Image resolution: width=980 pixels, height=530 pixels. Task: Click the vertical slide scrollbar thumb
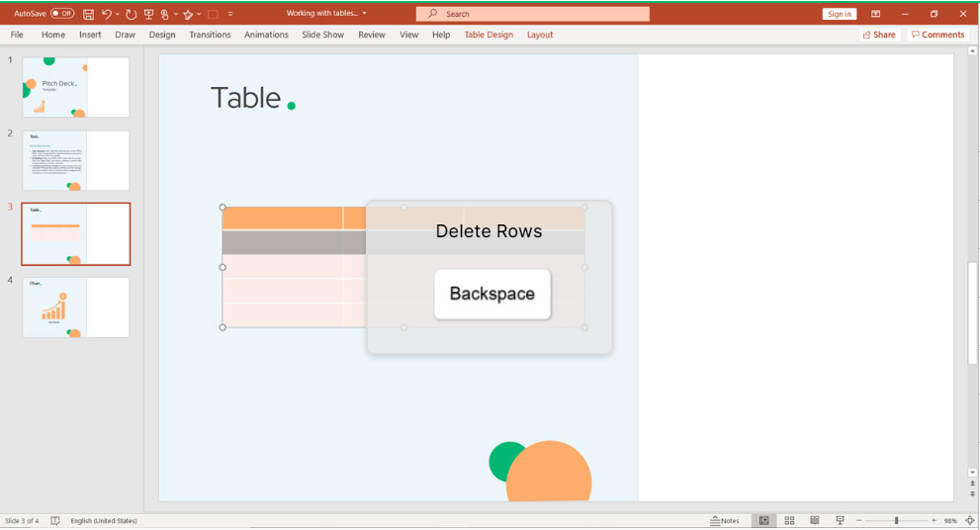[x=972, y=312]
